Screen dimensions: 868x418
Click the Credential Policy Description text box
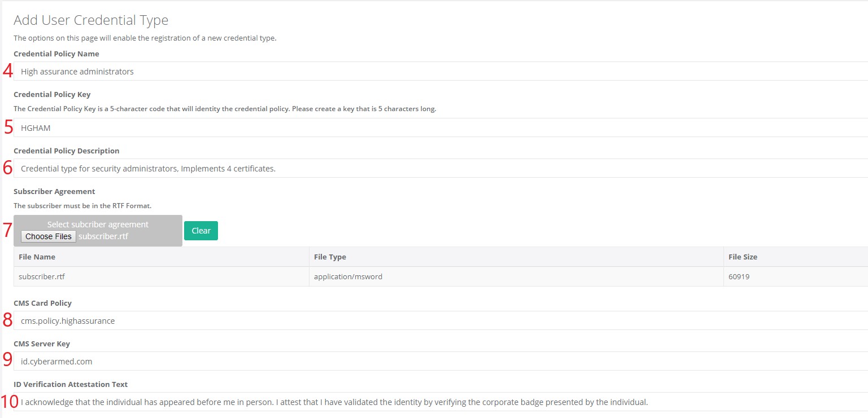pos(440,169)
